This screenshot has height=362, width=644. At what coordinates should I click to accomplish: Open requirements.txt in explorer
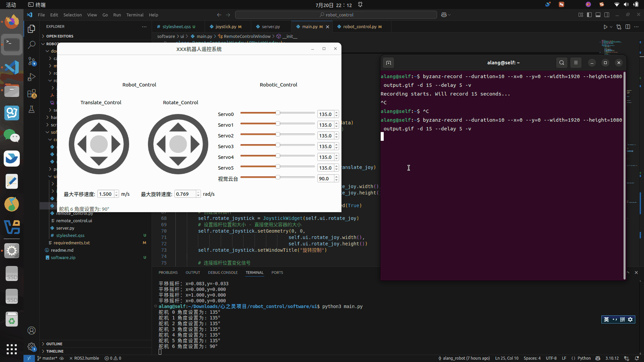click(72, 243)
